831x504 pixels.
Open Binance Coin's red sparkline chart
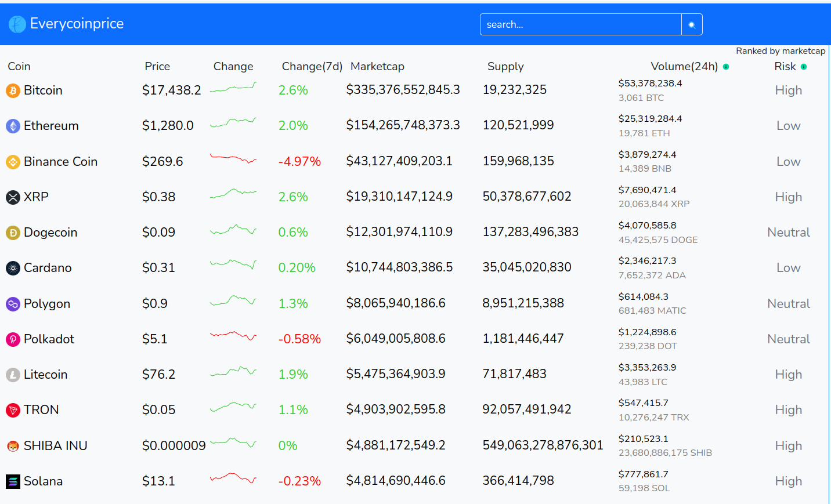click(x=233, y=159)
